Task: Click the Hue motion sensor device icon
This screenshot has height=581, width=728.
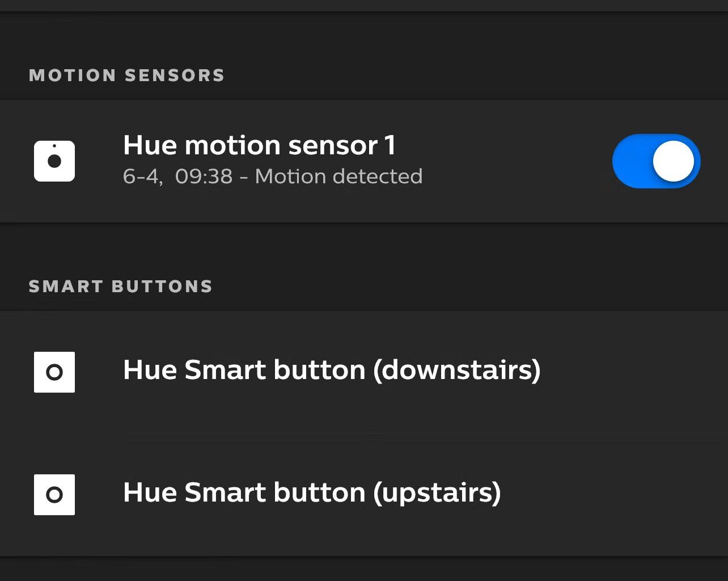Action: (54, 161)
